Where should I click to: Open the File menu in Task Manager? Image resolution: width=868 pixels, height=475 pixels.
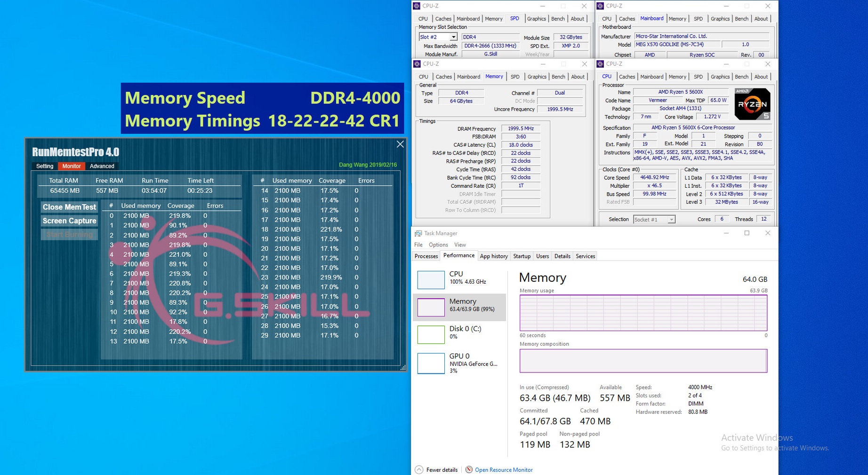418,245
